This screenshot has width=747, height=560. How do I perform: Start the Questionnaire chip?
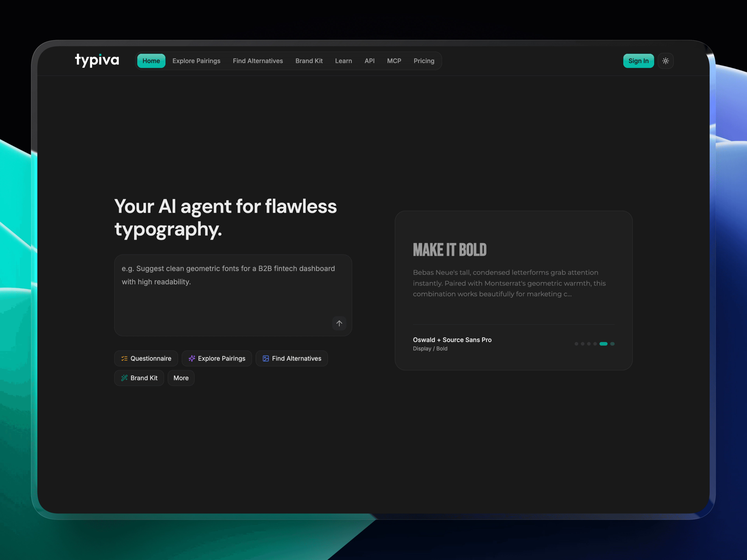pyautogui.click(x=146, y=359)
